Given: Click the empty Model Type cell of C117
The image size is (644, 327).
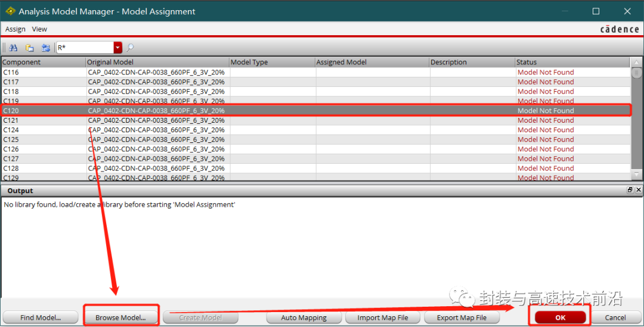Looking at the screenshot, I should tap(273, 82).
